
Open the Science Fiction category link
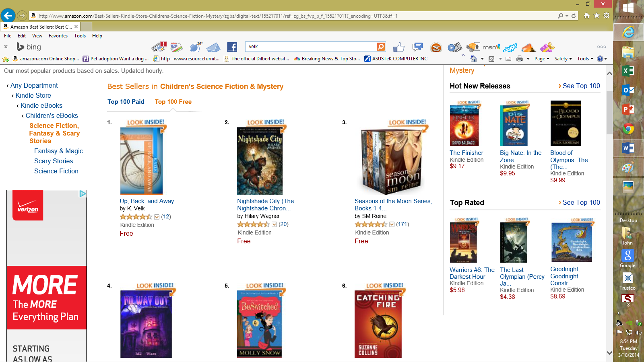pyautogui.click(x=56, y=171)
